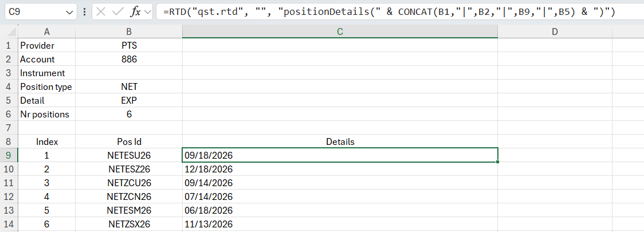This screenshot has width=644, height=232.
Task: Click the Index header cell
Action: [x=47, y=141]
